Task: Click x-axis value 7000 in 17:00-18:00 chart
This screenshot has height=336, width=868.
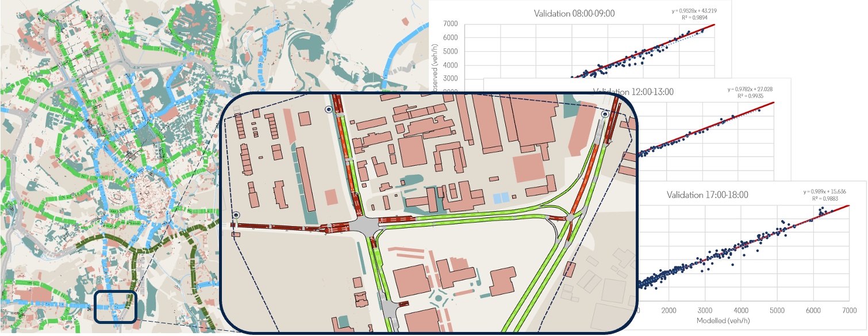Action: pos(849,311)
